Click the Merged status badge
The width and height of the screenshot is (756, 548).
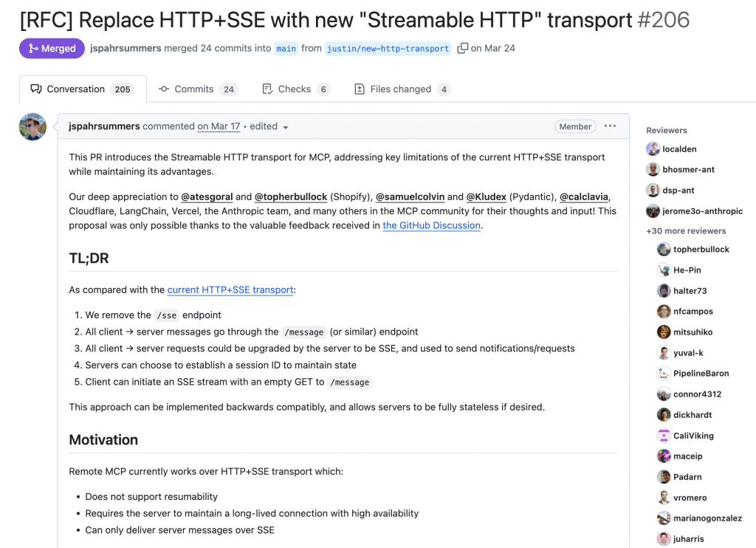coord(52,49)
